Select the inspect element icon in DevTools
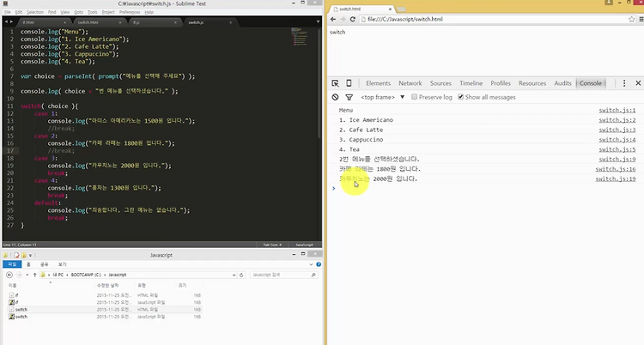 pyautogui.click(x=335, y=83)
